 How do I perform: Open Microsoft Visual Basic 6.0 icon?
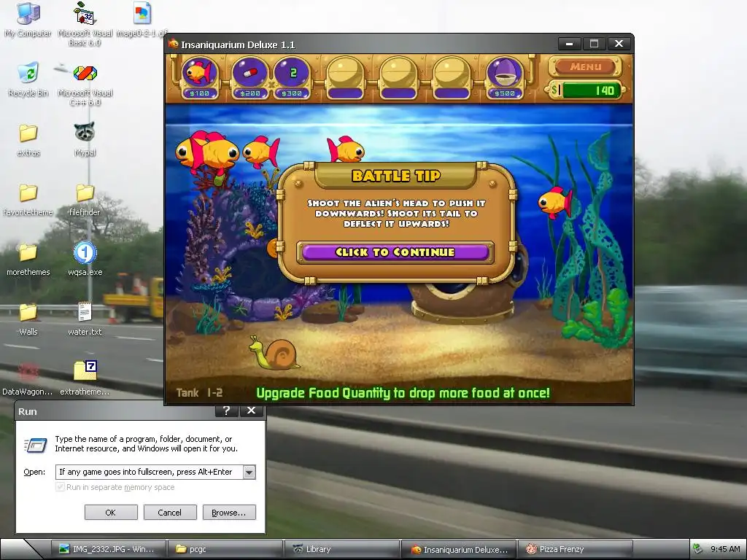85,23
